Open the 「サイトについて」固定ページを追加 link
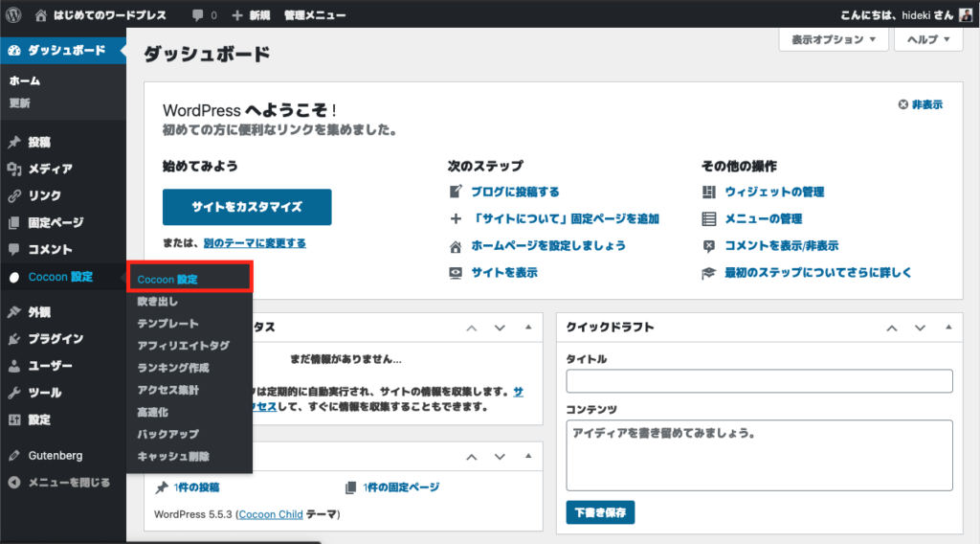 pos(565,219)
